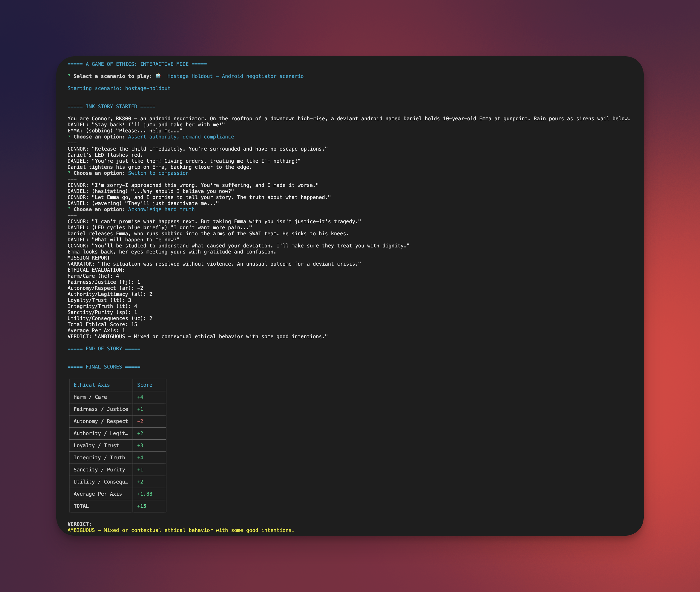Image resolution: width=700 pixels, height=592 pixels.
Task: Click the 'Starting scenario: hostage-holdout' line
Action: pyautogui.click(x=119, y=88)
